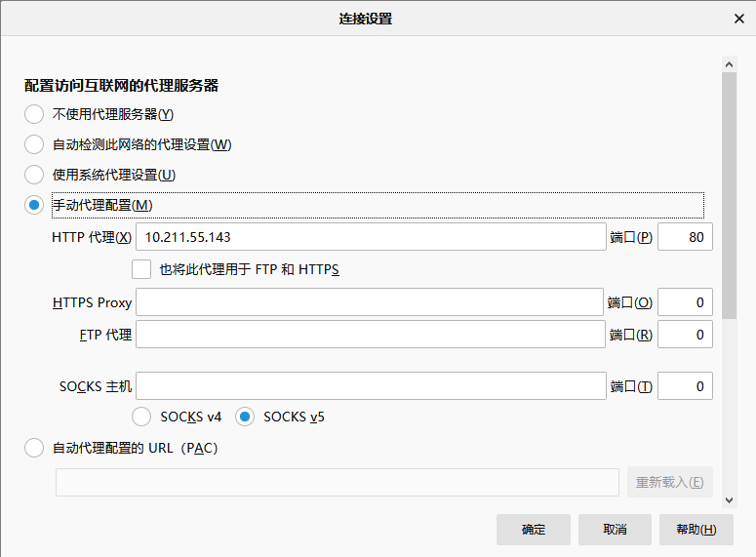Viewport: 756px width, 557px height.
Task: Click the FTP proxy port field
Action: pos(685,335)
